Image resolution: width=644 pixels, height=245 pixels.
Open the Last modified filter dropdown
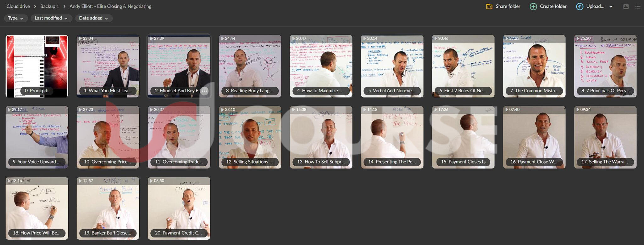pos(51,18)
